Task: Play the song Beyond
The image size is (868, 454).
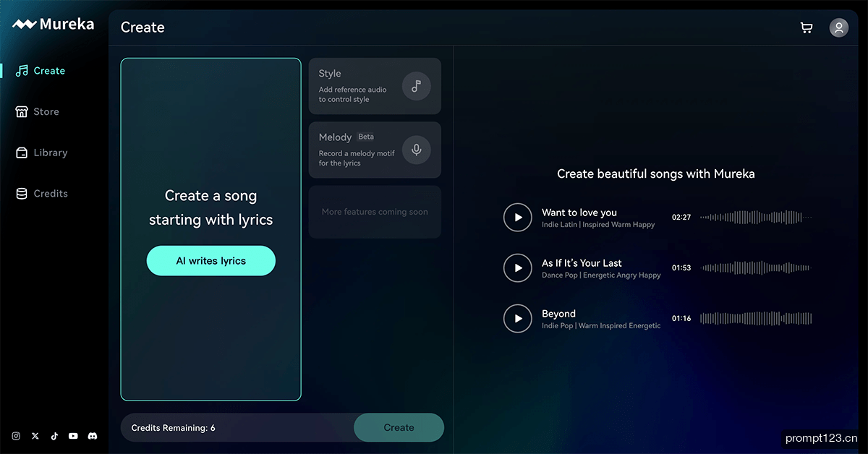Action: coord(518,319)
